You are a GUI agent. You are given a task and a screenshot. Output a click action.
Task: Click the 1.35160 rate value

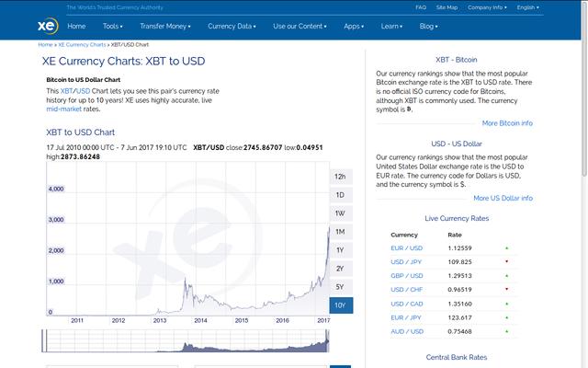point(459,304)
